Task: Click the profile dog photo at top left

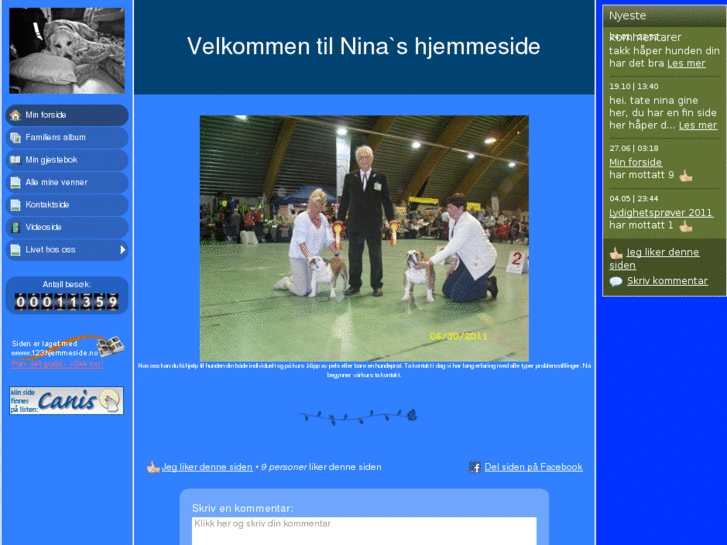Action: tap(67, 50)
